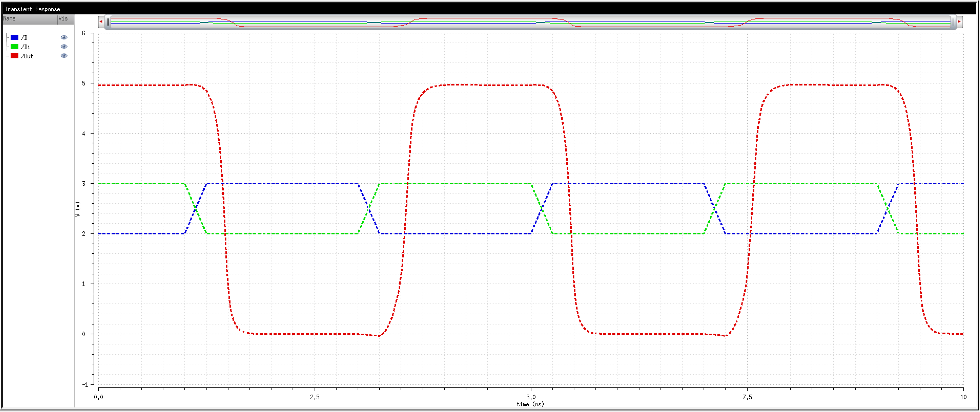Click the left red arrow of zoom scrollbar
The image size is (980, 412).
click(101, 22)
